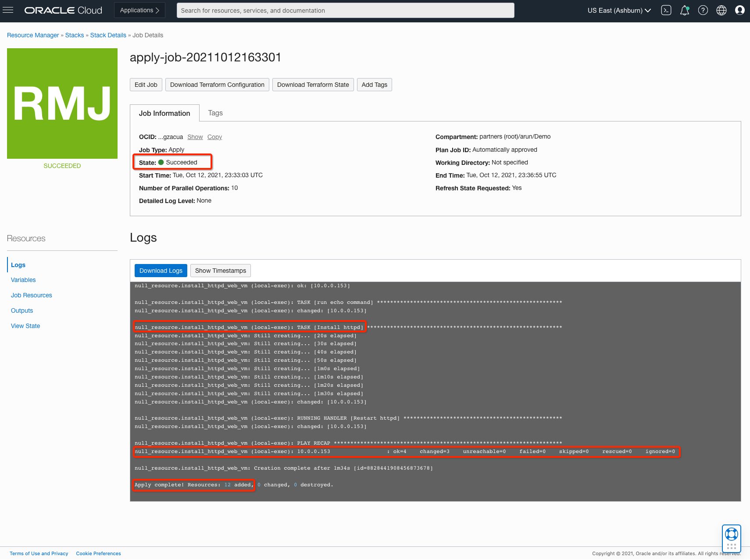Toggle Show Timestamps for logs
The width and height of the screenshot is (750, 560).
click(221, 271)
